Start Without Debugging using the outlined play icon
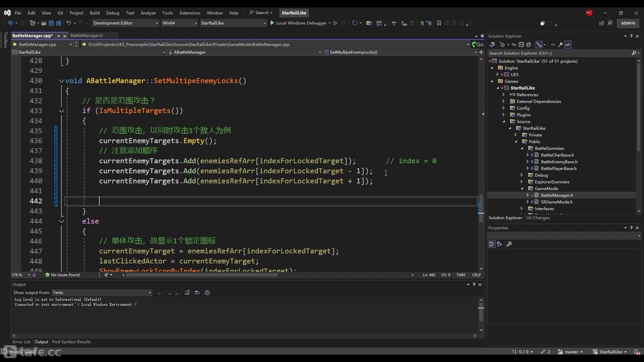644x362 pixels. (x=335, y=23)
